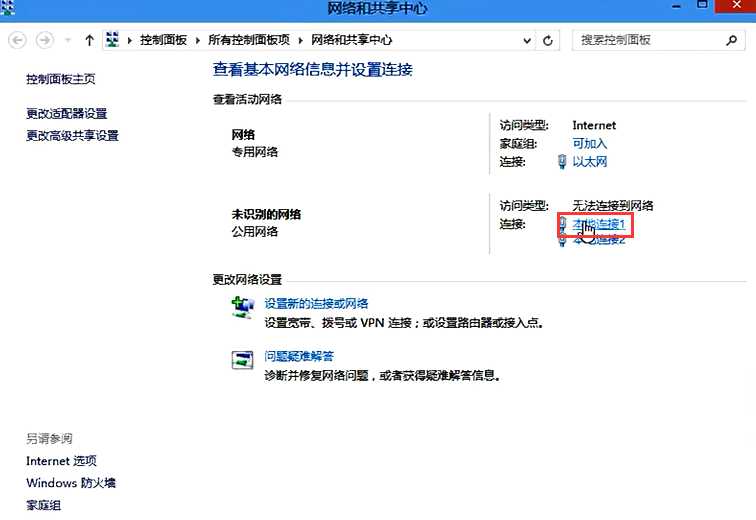The width and height of the screenshot is (756, 520).
Task: Open 问题疑难解答 troubleshooting link
Action: coord(299,357)
